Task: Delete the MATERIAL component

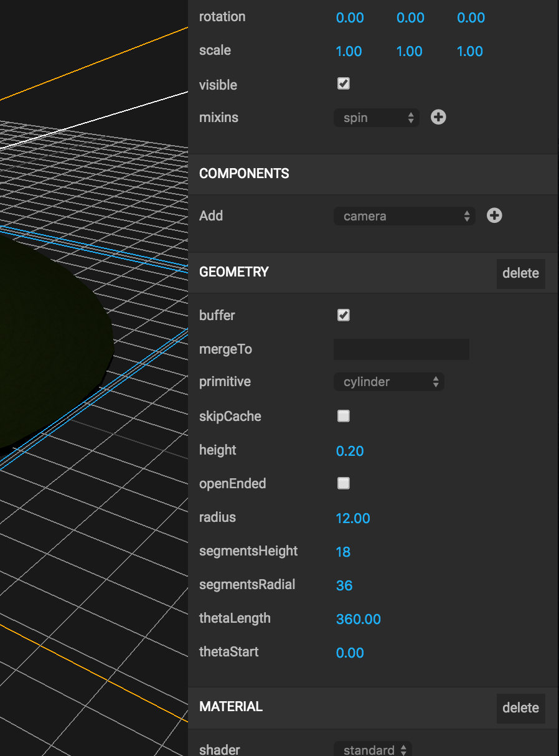Action: point(520,708)
